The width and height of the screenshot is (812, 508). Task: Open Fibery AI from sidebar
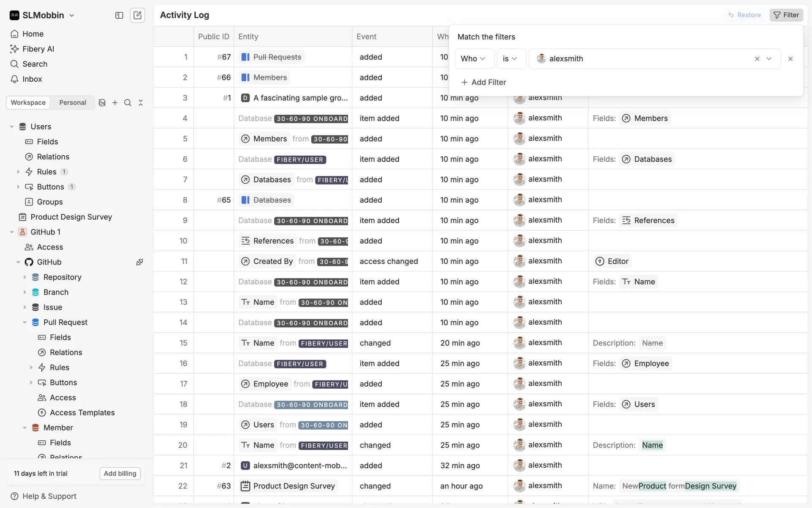(38, 49)
